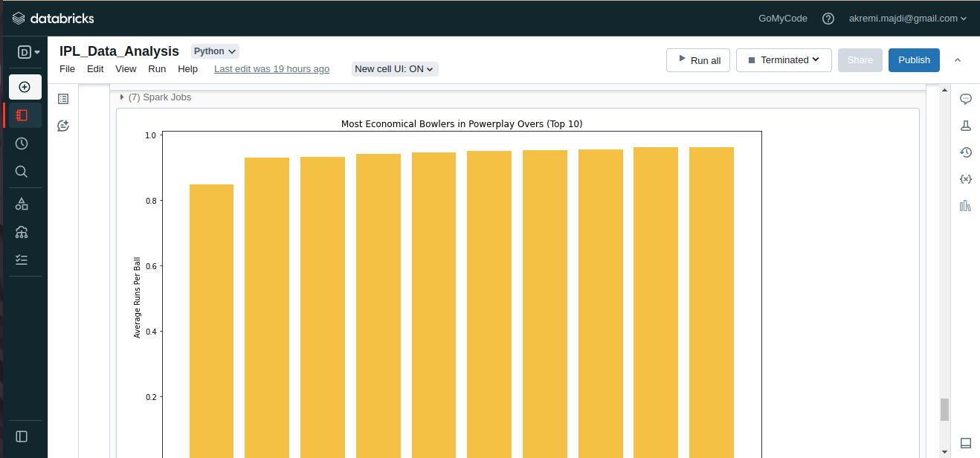Open the Help menu
This screenshot has height=458, width=980.
point(187,69)
